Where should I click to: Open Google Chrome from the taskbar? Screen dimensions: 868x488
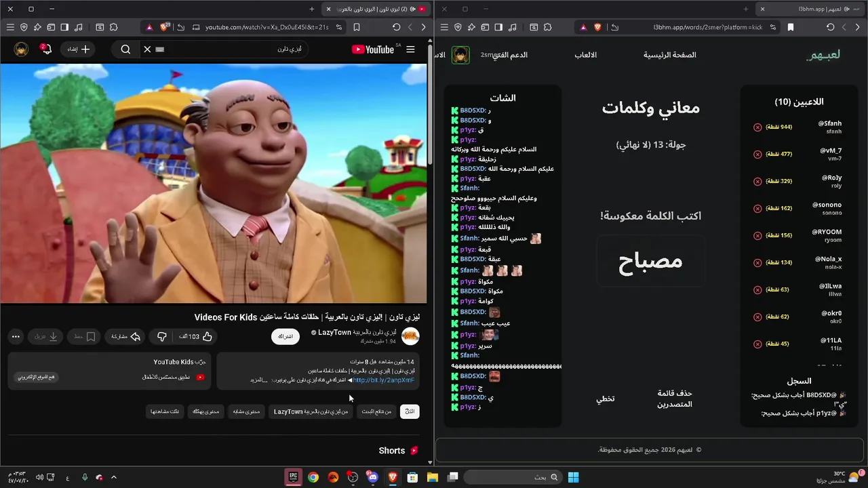pyautogui.click(x=313, y=477)
